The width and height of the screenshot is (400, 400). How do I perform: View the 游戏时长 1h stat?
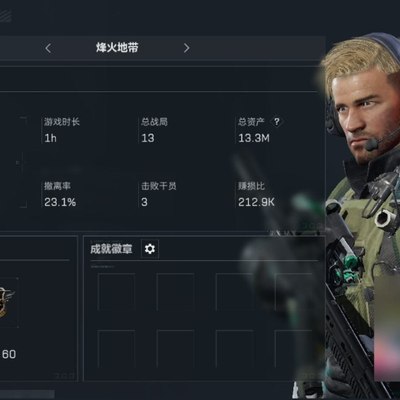pyautogui.click(x=62, y=130)
